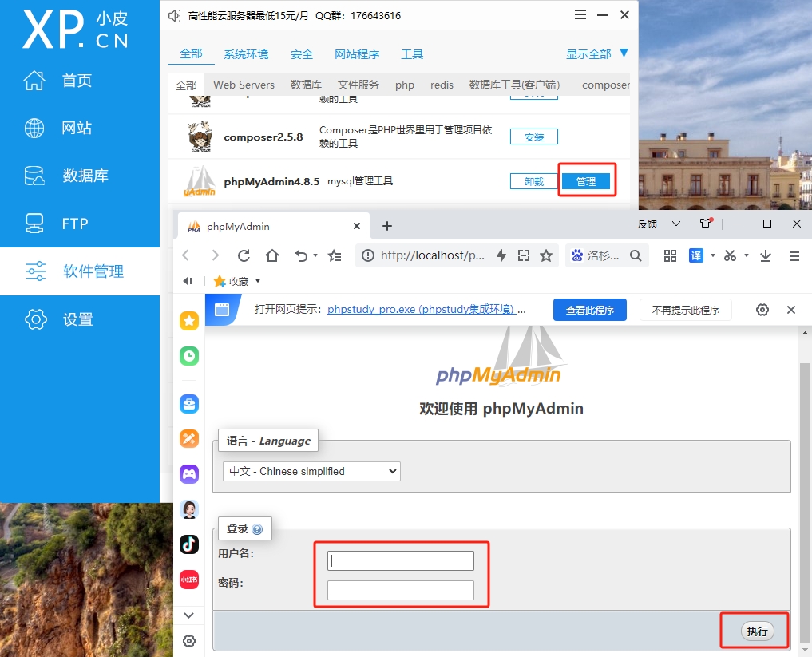Open dropdown next to undo arrow

point(315,255)
